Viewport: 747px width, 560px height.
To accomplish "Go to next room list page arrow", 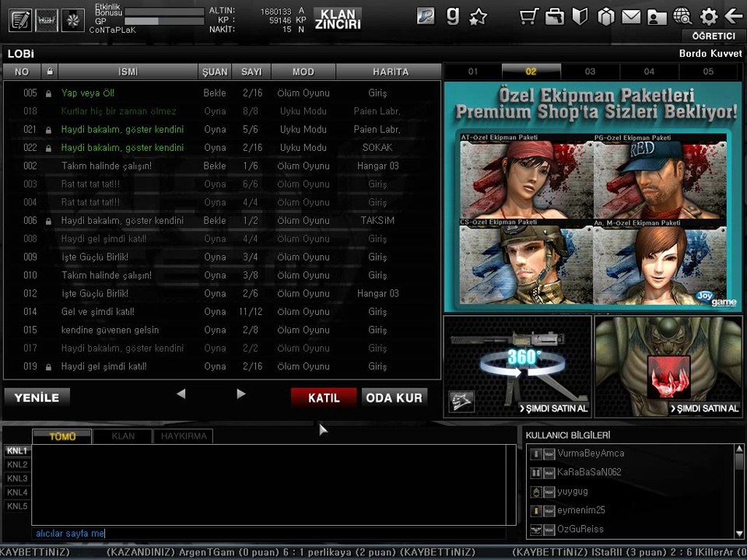I will (x=241, y=394).
